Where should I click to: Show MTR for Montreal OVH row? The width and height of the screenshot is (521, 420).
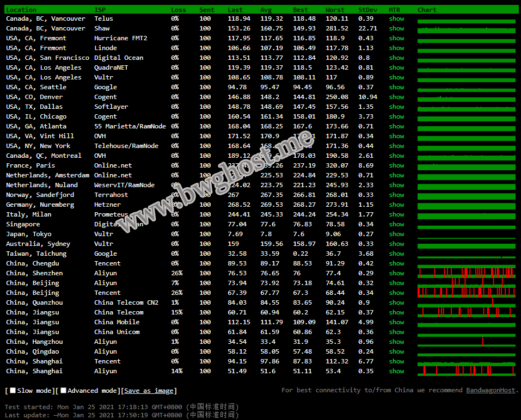tap(397, 156)
